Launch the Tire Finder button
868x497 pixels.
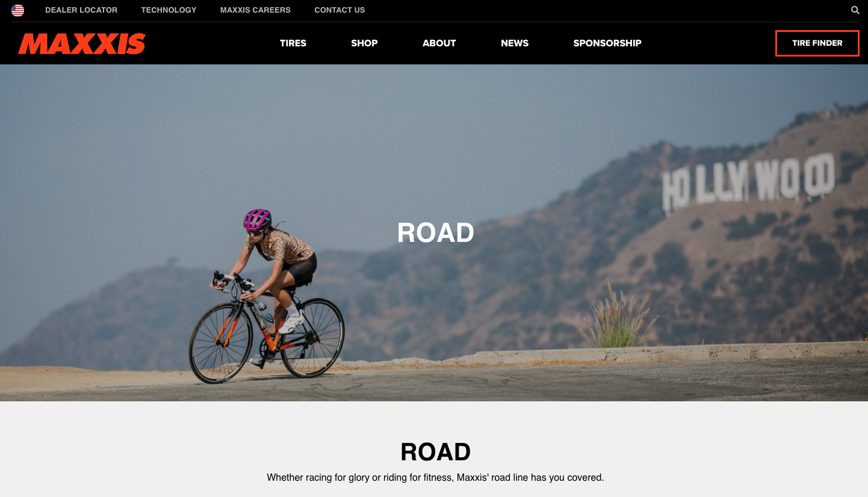(817, 43)
